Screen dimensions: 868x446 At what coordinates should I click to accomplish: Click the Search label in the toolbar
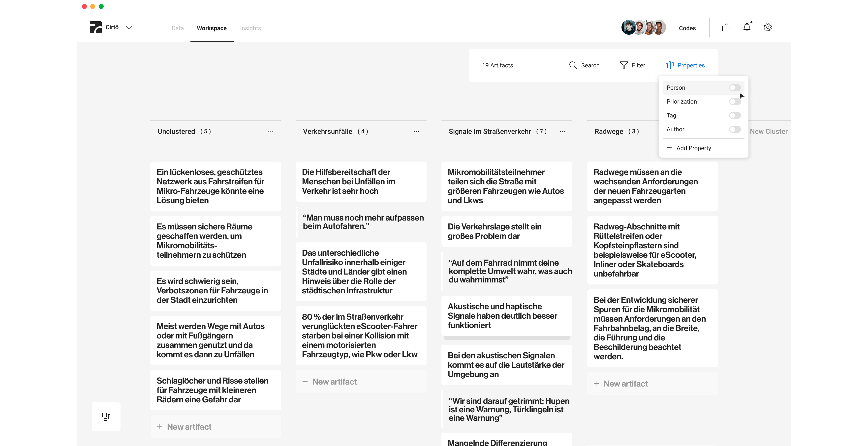tap(590, 65)
